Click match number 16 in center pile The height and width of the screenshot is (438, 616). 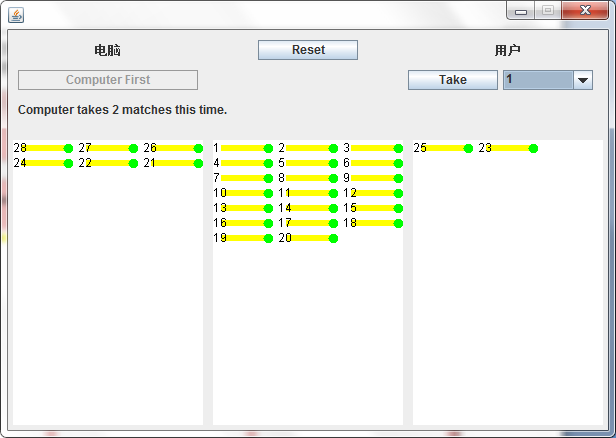[243, 223]
